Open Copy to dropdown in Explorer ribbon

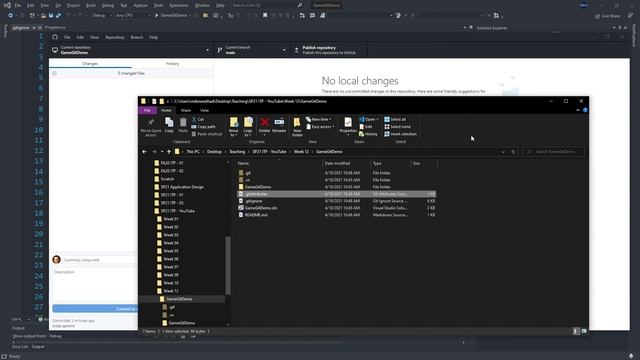click(248, 127)
